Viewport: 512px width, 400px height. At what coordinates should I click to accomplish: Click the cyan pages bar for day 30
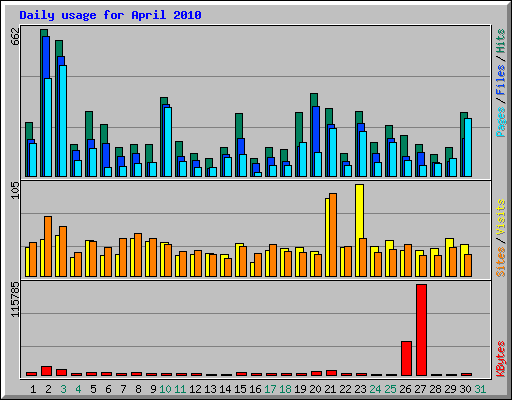(x=468, y=147)
